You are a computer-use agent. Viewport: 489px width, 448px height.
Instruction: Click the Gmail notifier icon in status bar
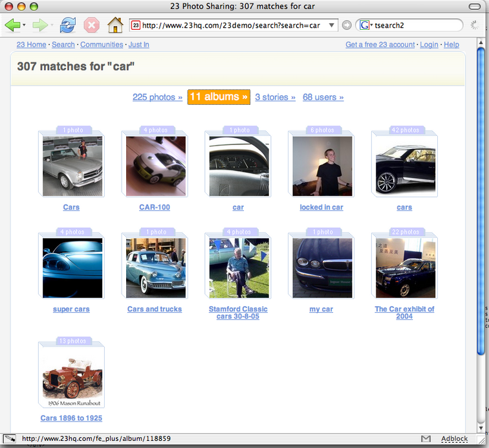click(x=426, y=439)
